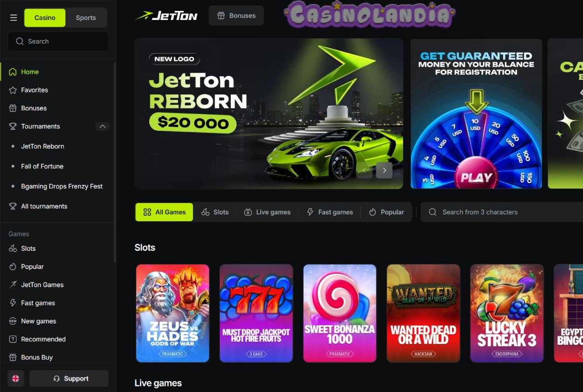Go to the previous banner slide
The height and width of the screenshot is (392, 583).
click(364, 170)
